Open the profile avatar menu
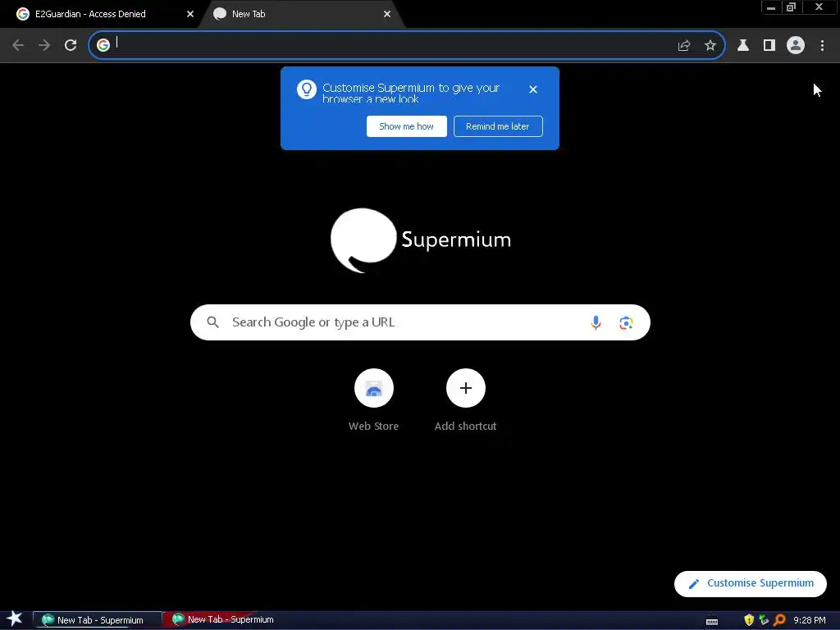Screen dimensions: 840x630 tap(796, 46)
